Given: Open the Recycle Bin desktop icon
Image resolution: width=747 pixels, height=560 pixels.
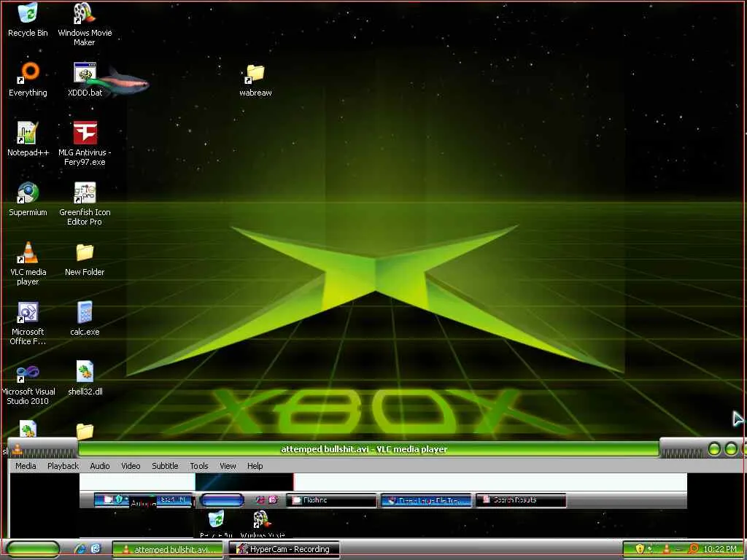Looking at the screenshot, I should coord(28,20).
